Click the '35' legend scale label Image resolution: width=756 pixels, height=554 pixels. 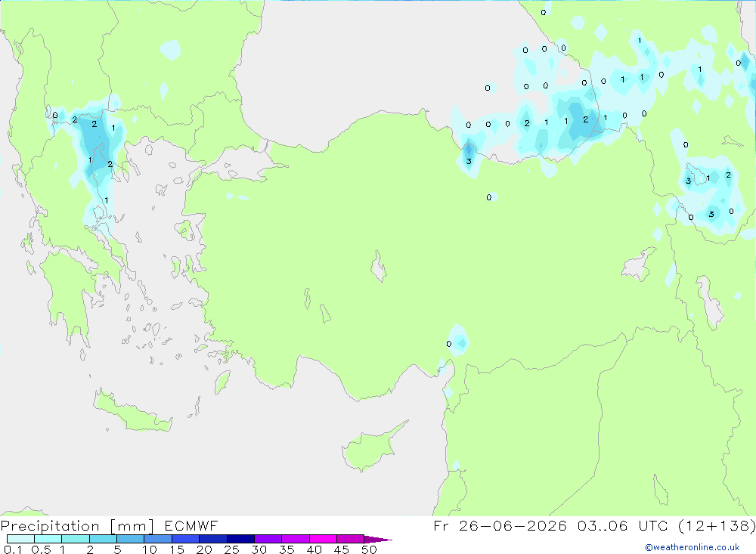click(x=287, y=549)
